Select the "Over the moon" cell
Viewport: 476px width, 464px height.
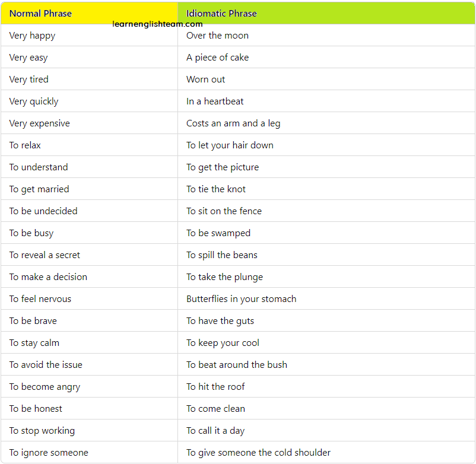[x=217, y=36]
